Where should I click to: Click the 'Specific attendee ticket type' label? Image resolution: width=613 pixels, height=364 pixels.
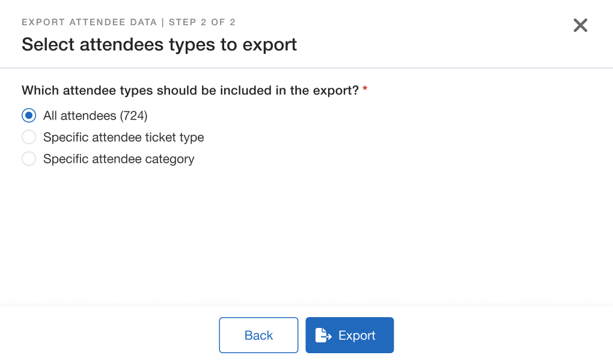tap(123, 138)
